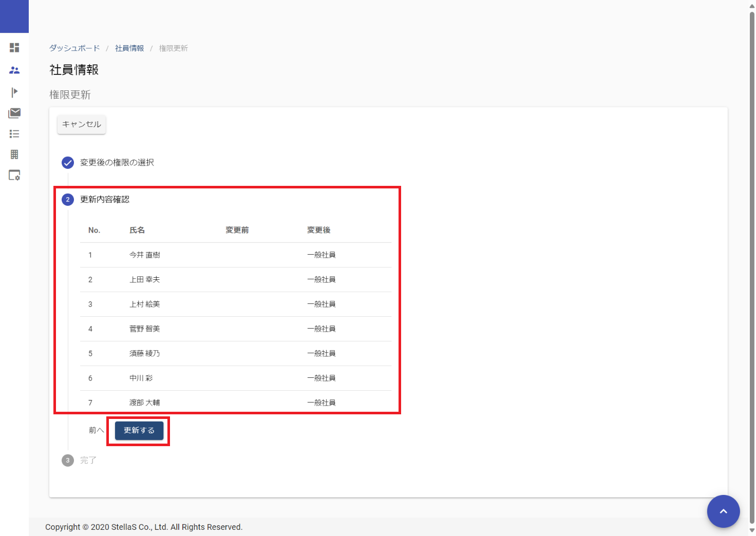The image size is (756, 536).
Task: Open the mail envelope sidebar icon
Action: pos(14,113)
